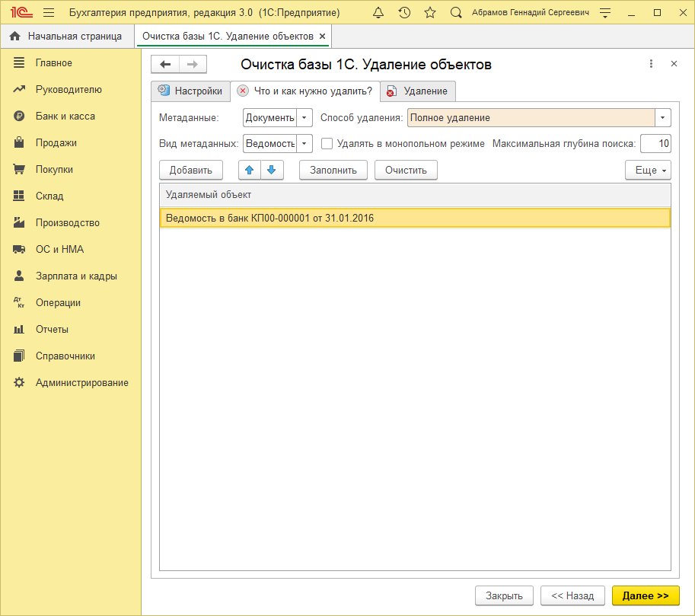The height and width of the screenshot is (616, 695).
Task: Move selected row down with arrow
Action: pos(272,170)
